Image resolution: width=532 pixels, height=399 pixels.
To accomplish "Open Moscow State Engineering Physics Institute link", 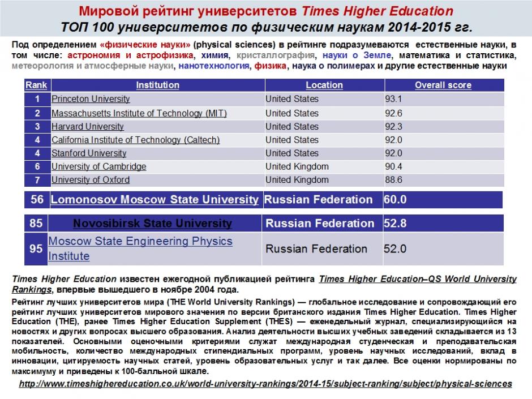I will point(140,248).
